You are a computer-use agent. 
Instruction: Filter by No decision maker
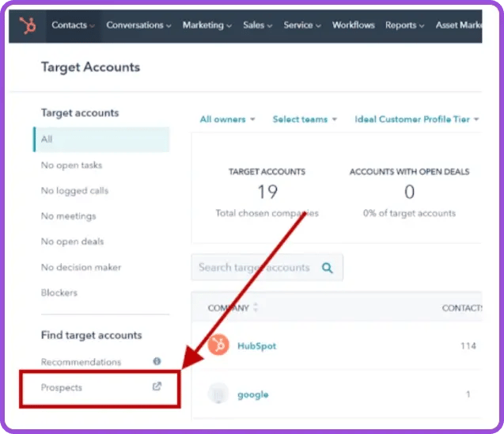pos(81,267)
